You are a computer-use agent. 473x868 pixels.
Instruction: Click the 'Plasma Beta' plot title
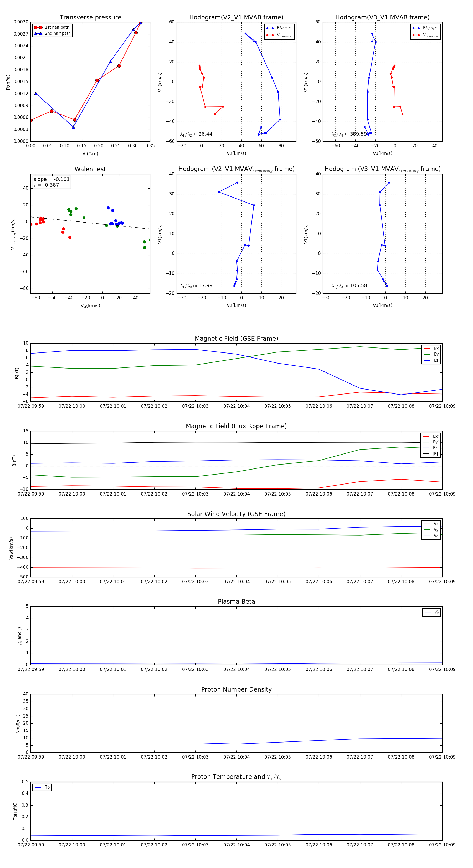coord(236,602)
